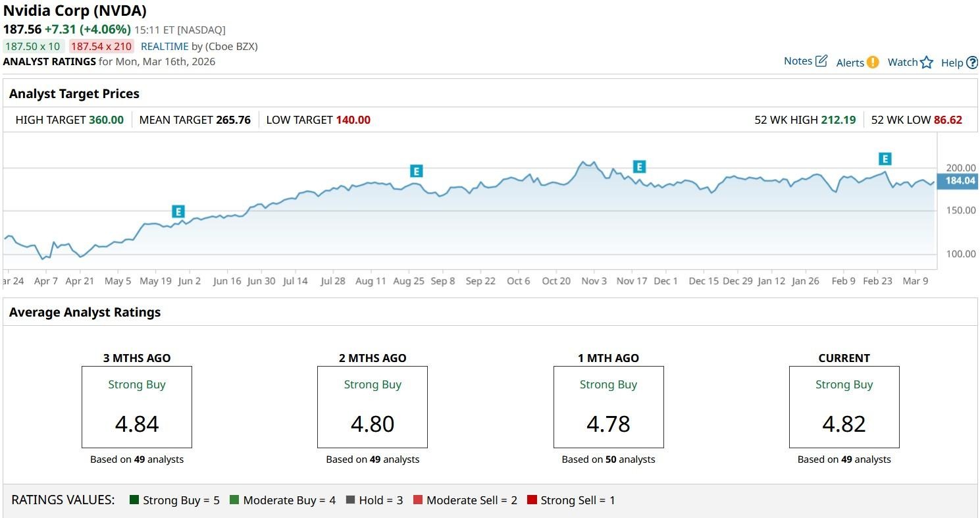Click the Help question mark icon
Viewport: 980px width, 518px height.
pyautogui.click(x=971, y=63)
